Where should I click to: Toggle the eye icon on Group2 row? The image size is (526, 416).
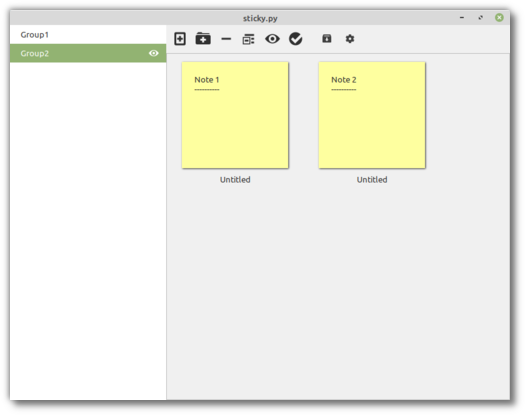click(x=154, y=53)
